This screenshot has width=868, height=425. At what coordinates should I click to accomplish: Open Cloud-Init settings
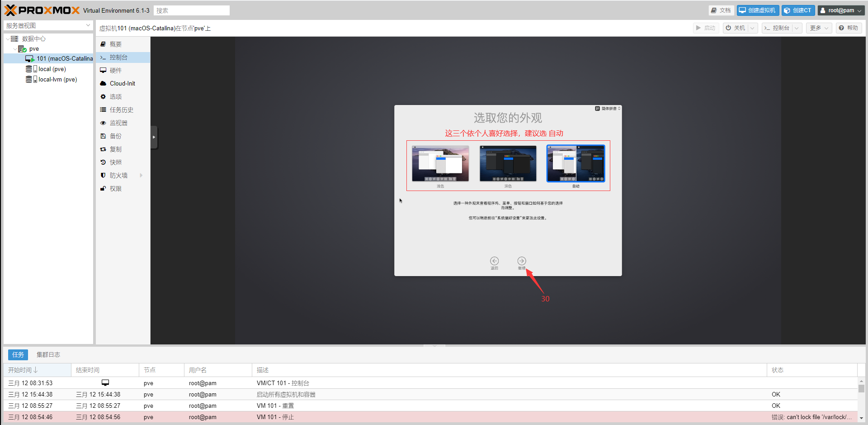point(122,84)
